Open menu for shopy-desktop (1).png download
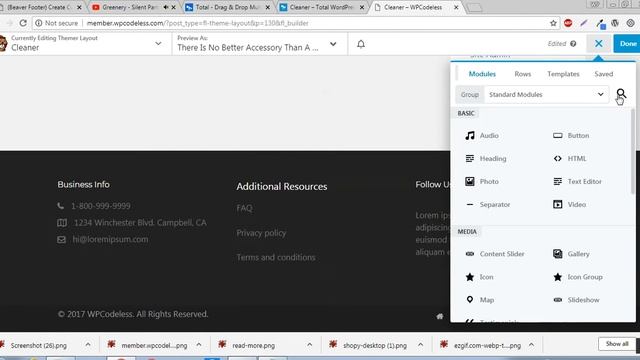 tap(420, 345)
